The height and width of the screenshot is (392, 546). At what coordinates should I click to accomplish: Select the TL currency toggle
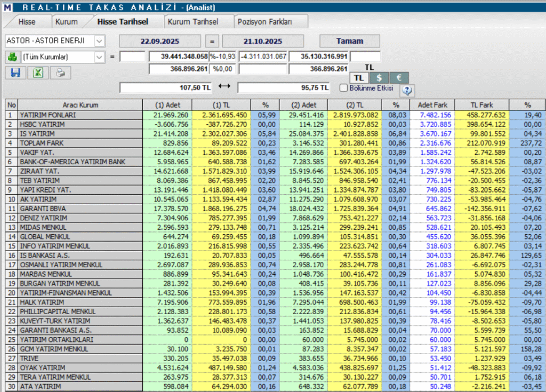click(x=359, y=78)
